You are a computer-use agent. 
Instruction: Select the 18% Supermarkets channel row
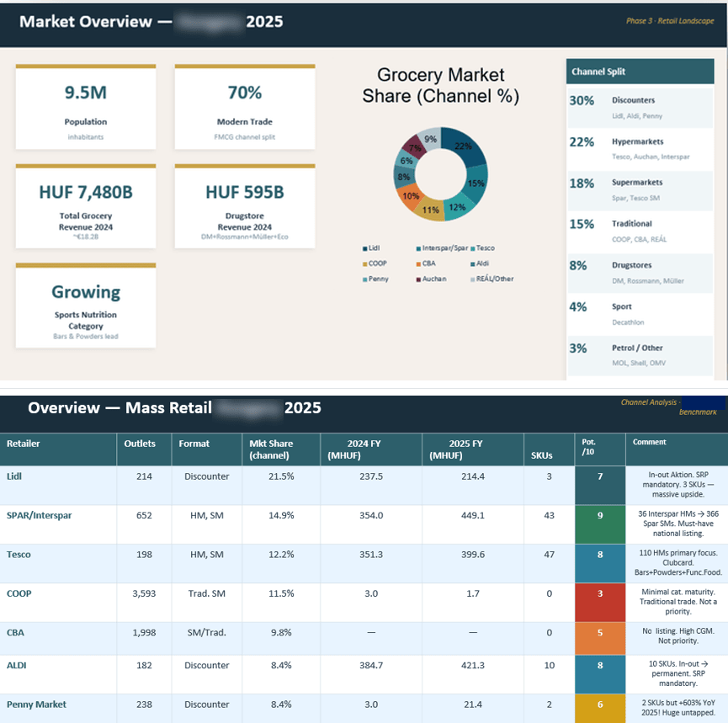point(640,191)
